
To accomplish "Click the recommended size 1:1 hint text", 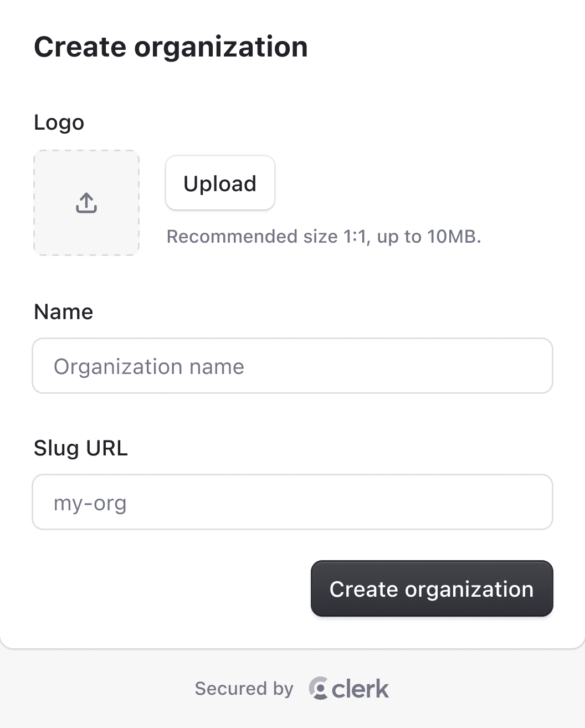I will [324, 236].
